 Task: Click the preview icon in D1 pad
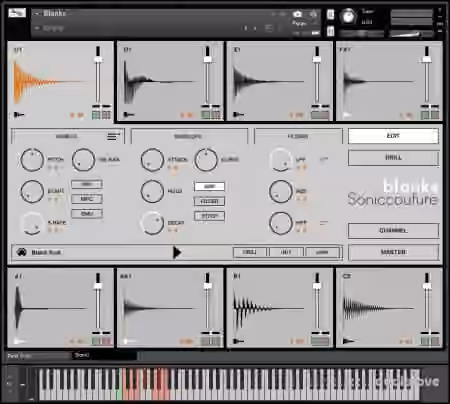point(129,115)
